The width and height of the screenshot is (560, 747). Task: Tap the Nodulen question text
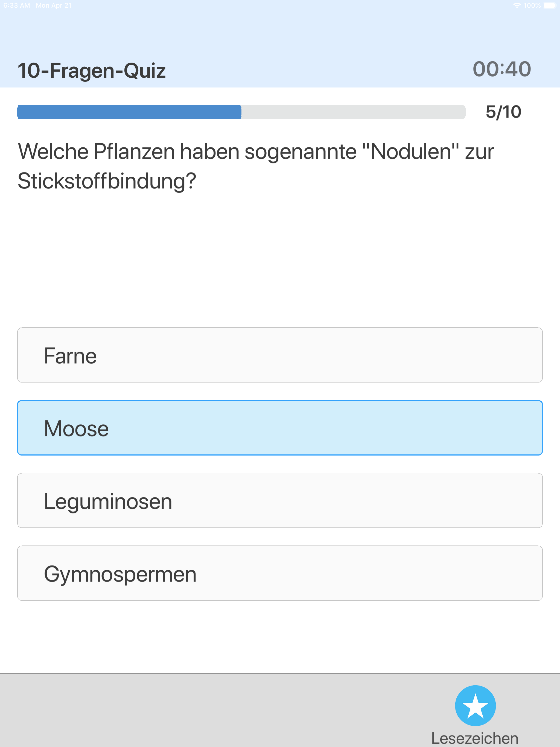pos(256,166)
